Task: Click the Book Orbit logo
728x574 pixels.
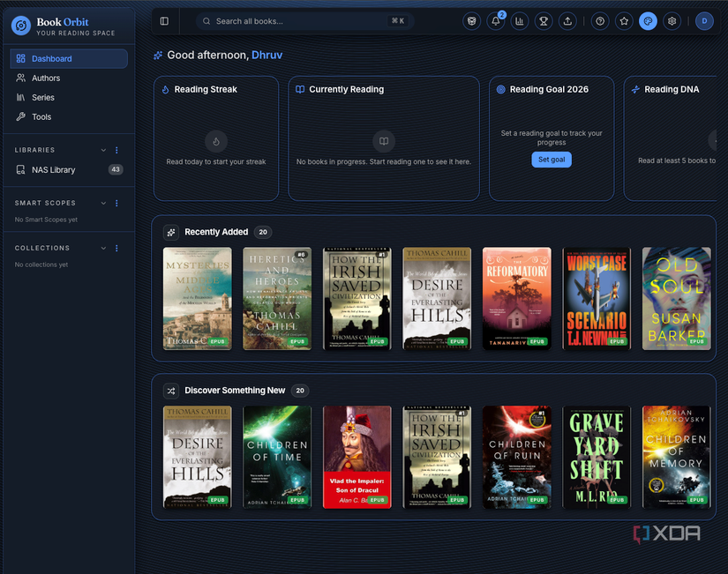Action: click(21, 26)
